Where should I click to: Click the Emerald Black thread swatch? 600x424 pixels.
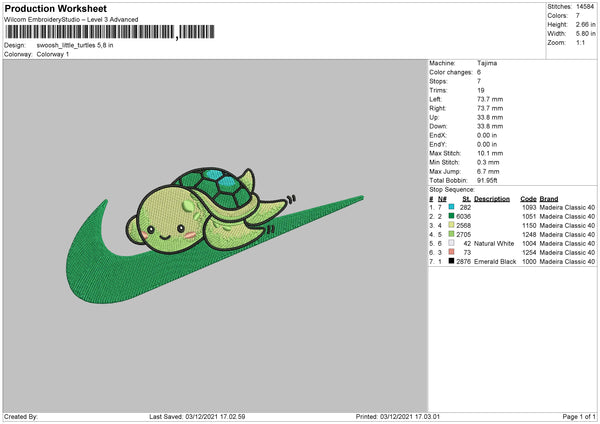point(452,261)
